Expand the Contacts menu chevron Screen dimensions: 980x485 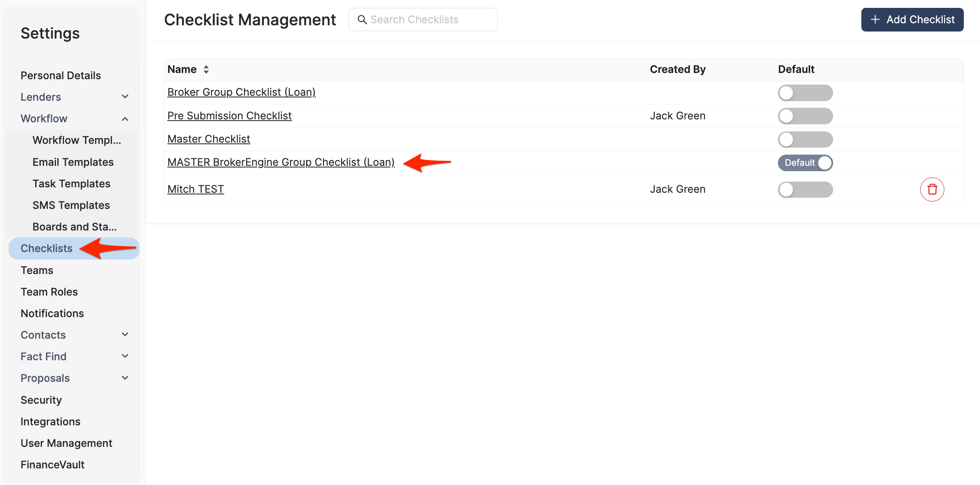(125, 335)
